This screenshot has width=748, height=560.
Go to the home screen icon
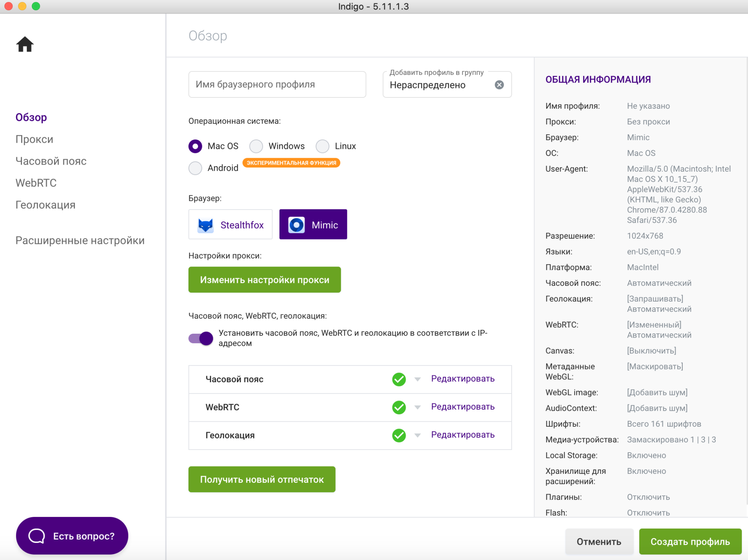[25, 45]
